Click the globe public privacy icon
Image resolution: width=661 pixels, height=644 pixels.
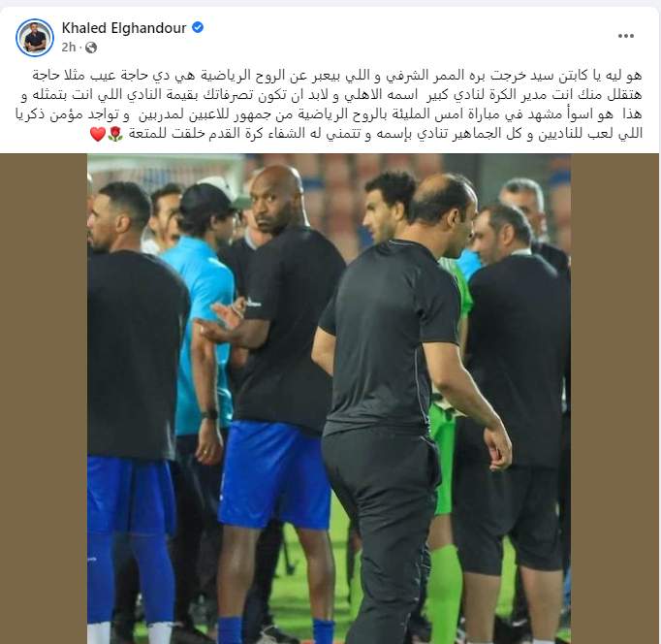[91, 48]
